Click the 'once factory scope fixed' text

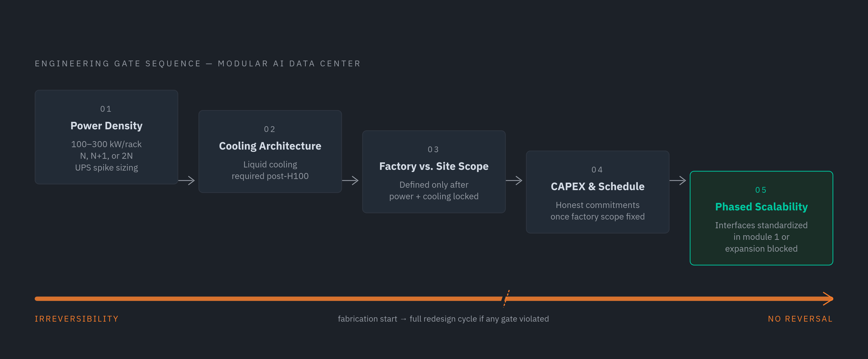click(598, 217)
